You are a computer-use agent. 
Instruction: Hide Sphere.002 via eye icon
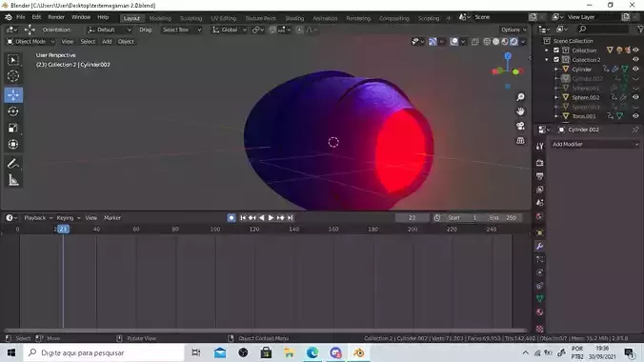click(x=635, y=97)
